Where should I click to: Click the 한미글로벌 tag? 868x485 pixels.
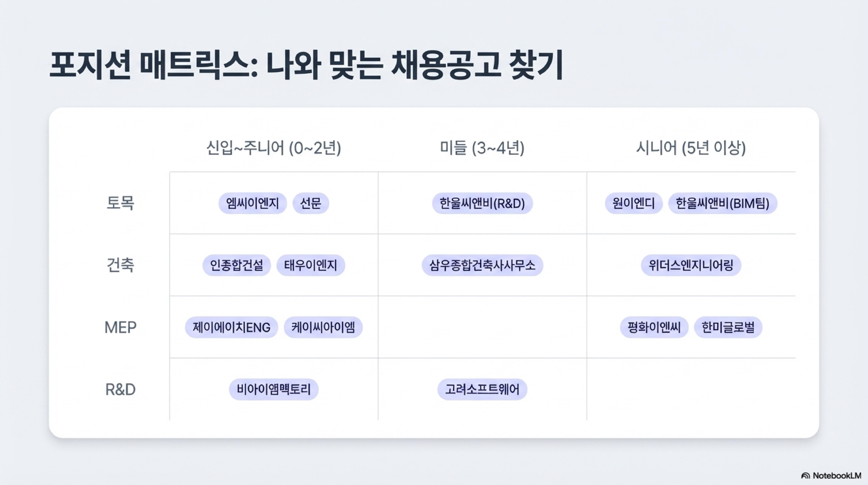(728, 328)
